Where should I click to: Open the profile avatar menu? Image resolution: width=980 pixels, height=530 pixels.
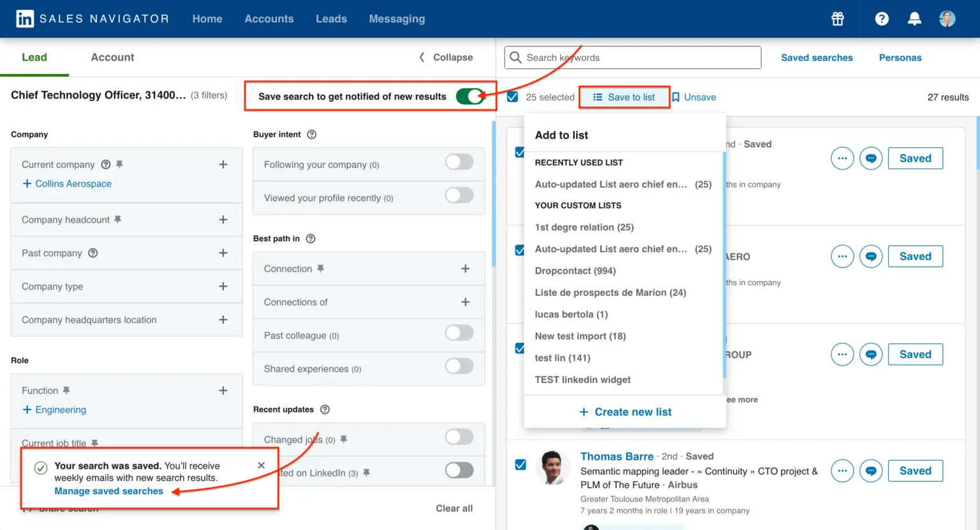coord(947,19)
